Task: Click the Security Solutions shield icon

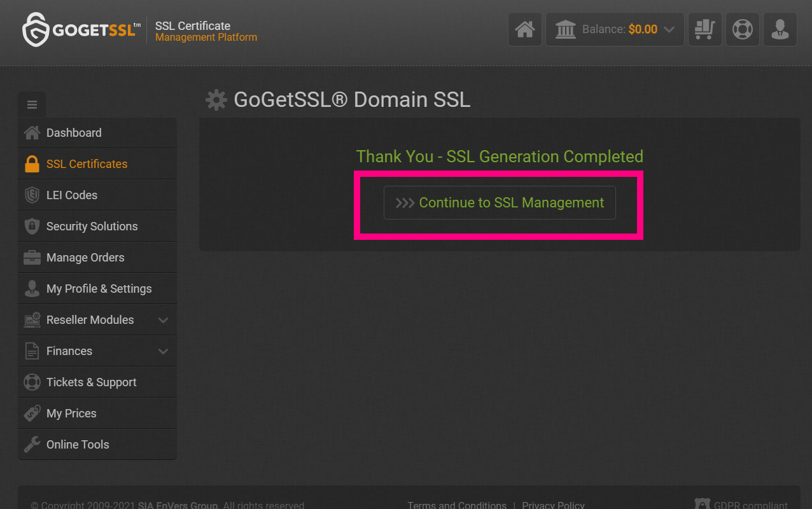Action: (x=32, y=227)
